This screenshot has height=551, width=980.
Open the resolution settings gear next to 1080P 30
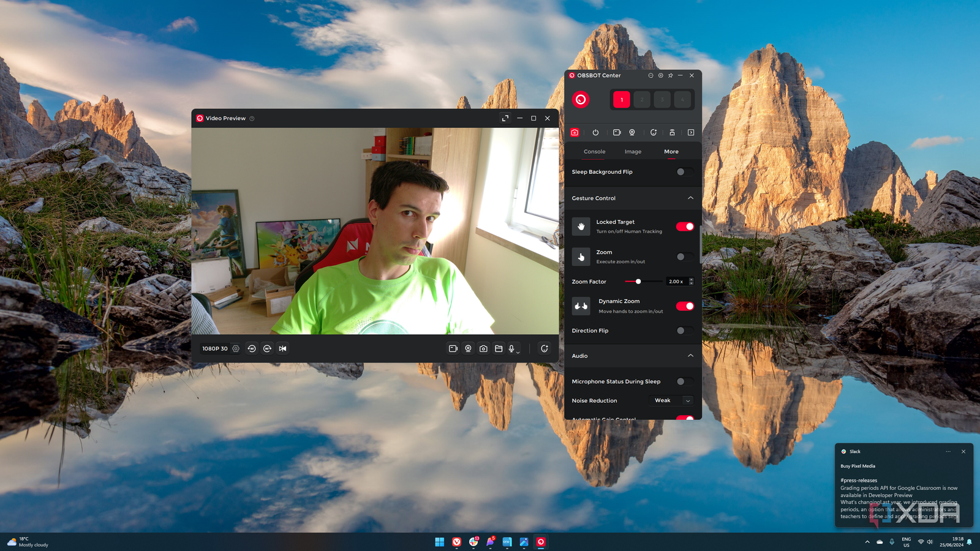(236, 348)
